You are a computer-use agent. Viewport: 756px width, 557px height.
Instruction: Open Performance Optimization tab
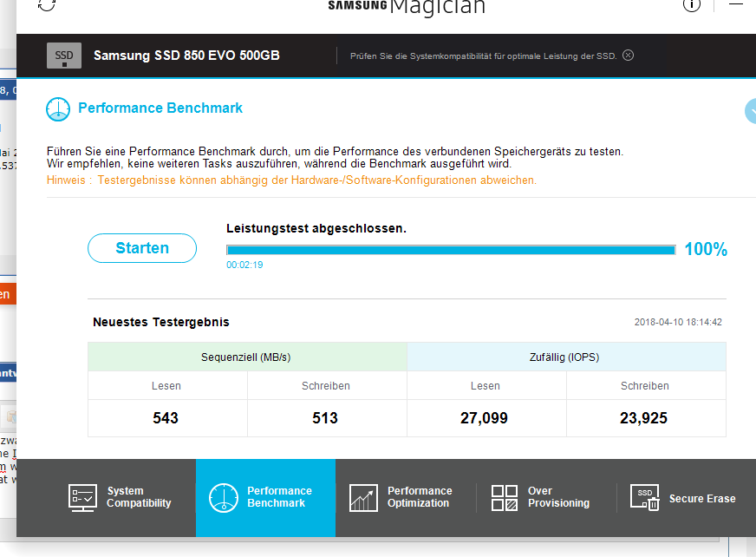[406, 498]
